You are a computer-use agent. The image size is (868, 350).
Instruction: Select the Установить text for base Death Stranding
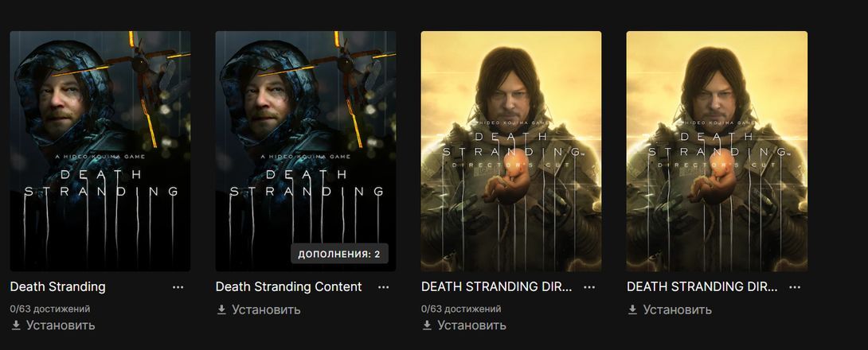point(61,325)
